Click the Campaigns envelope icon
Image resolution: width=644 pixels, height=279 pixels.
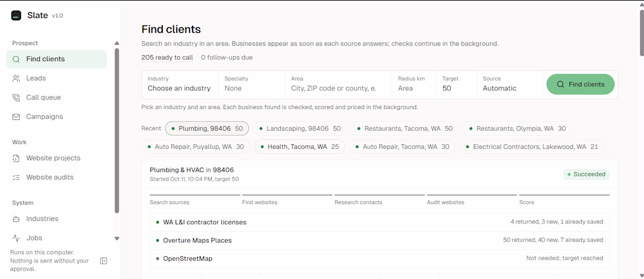point(16,117)
